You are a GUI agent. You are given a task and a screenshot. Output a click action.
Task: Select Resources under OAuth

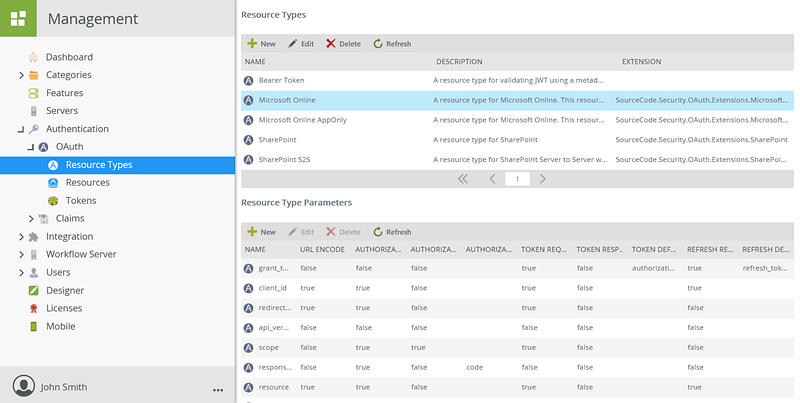(87, 183)
